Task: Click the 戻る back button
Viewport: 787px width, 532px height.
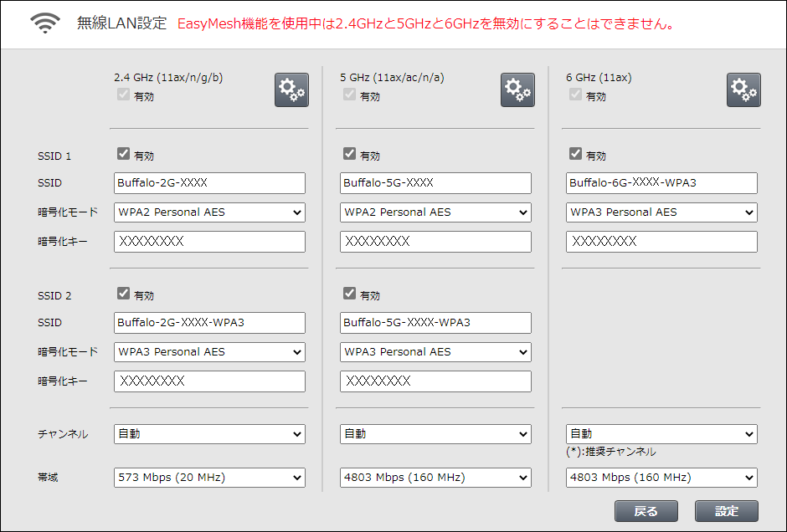Action: 646,511
